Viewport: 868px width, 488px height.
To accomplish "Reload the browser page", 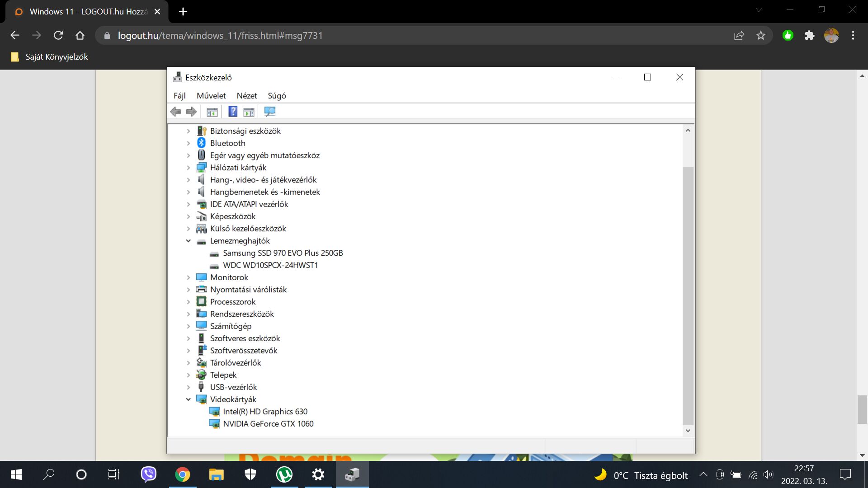I will point(58,35).
